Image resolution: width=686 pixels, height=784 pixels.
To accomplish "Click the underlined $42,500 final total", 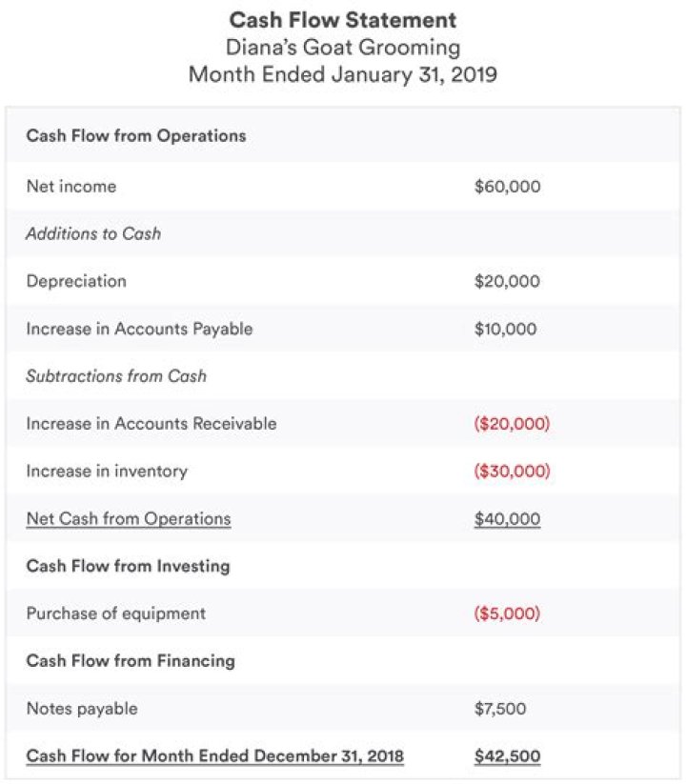I will (x=507, y=756).
